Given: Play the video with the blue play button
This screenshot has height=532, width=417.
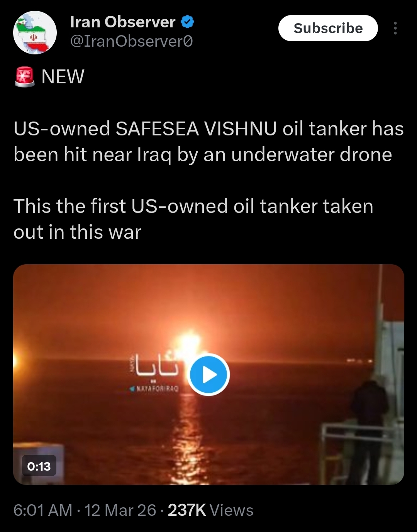Looking at the screenshot, I should click(208, 375).
